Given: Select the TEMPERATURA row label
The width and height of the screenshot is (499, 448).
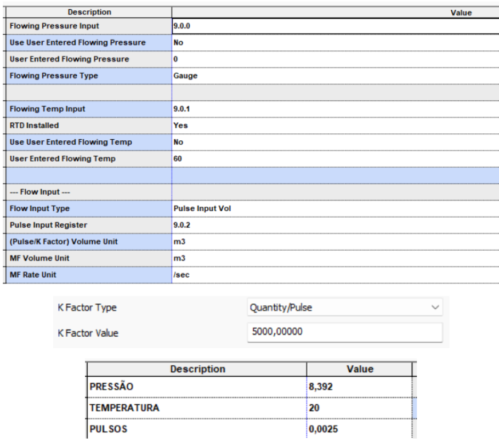Looking at the screenshot, I should pos(124,408).
